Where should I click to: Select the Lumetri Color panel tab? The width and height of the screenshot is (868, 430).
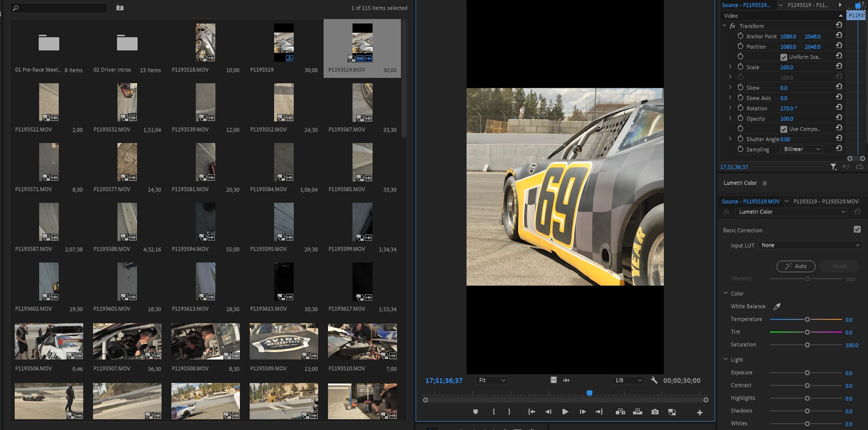740,183
